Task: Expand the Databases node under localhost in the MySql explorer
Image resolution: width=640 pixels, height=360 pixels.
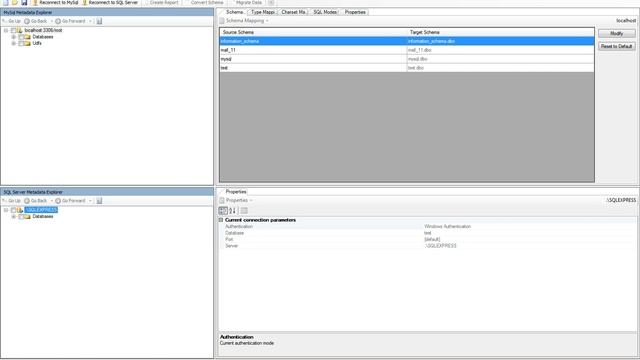Action: point(13,37)
